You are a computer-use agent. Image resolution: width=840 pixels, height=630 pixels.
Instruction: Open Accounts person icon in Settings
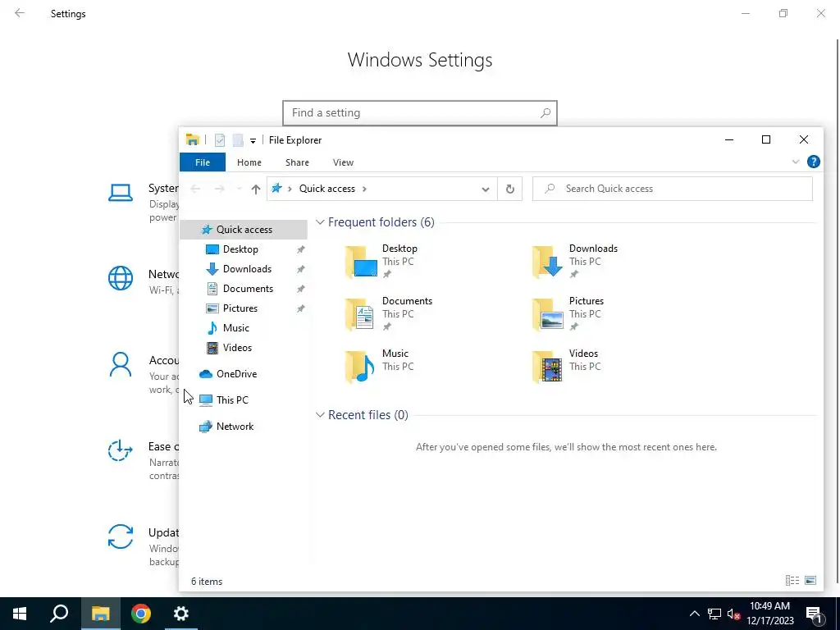pos(121,365)
